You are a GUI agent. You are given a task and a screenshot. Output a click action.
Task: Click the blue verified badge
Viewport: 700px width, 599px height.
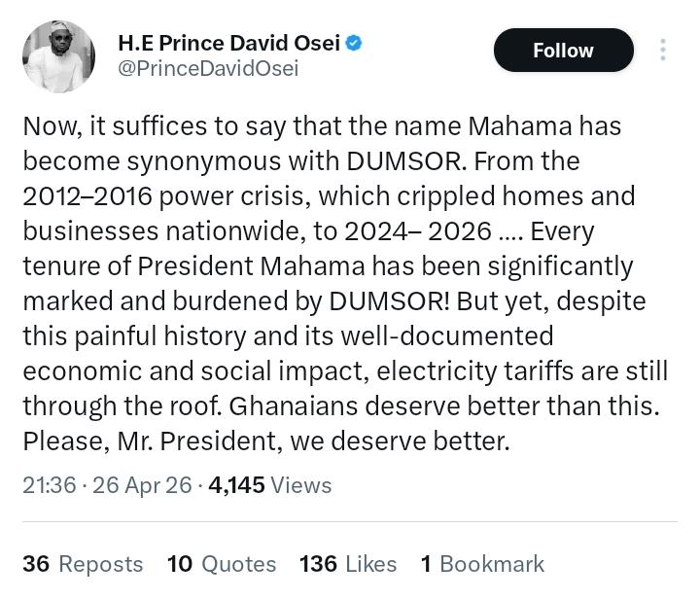[355, 43]
